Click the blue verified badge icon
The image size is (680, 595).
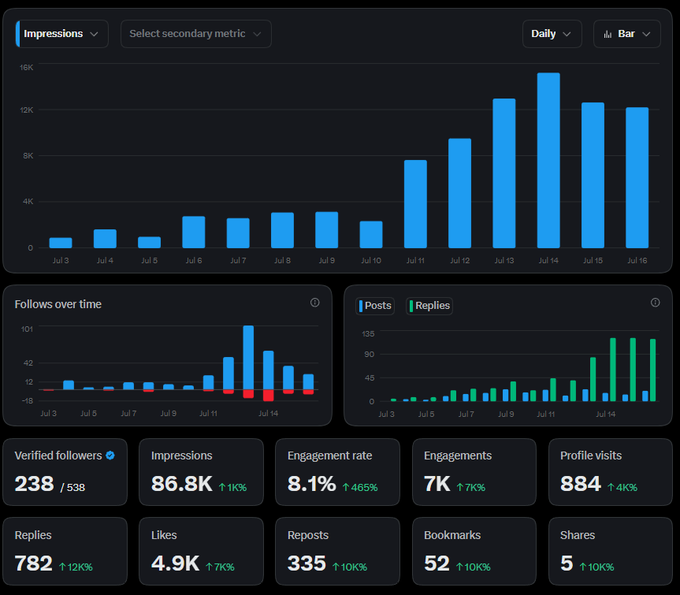(x=110, y=455)
